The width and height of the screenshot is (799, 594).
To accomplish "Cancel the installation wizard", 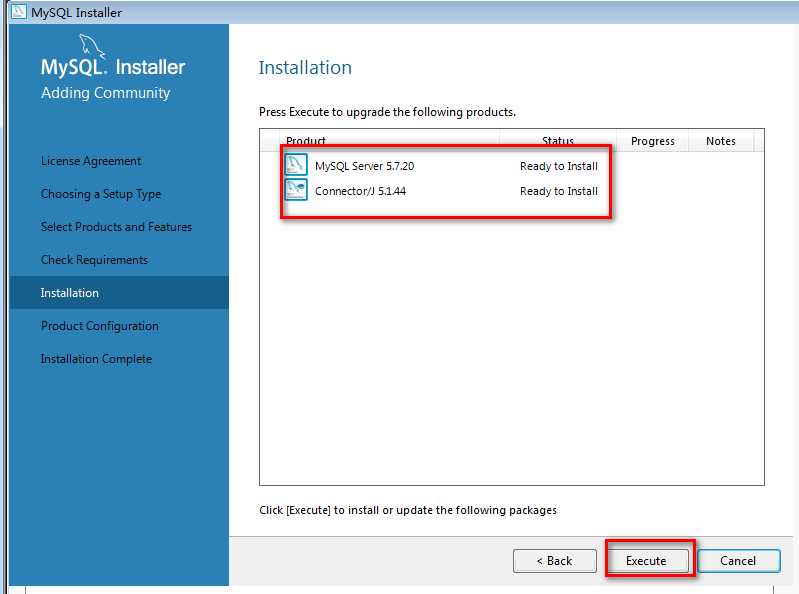I will pos(738,561).
